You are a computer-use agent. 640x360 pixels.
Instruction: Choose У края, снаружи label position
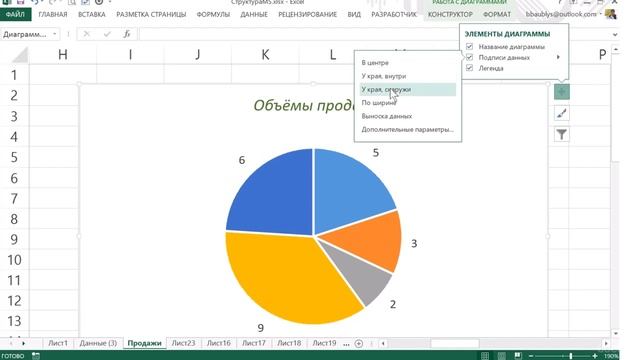click(x=408, y=89)
